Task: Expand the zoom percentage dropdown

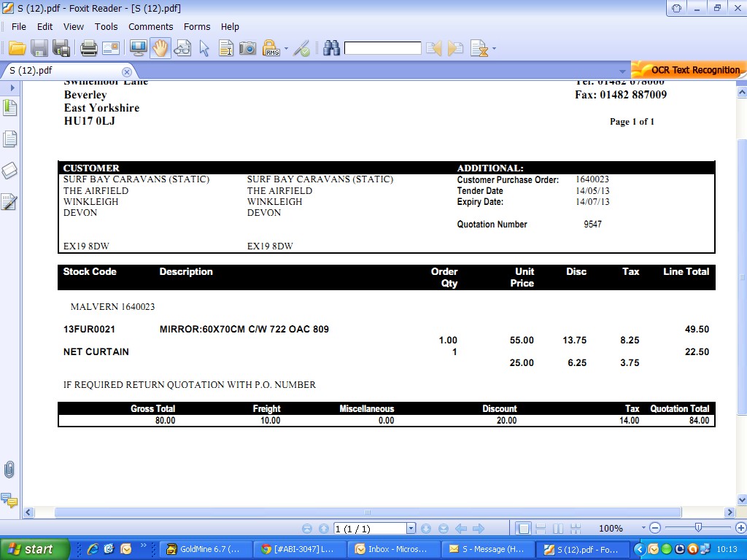Action: pyautogui.click(x=643, y=529)
